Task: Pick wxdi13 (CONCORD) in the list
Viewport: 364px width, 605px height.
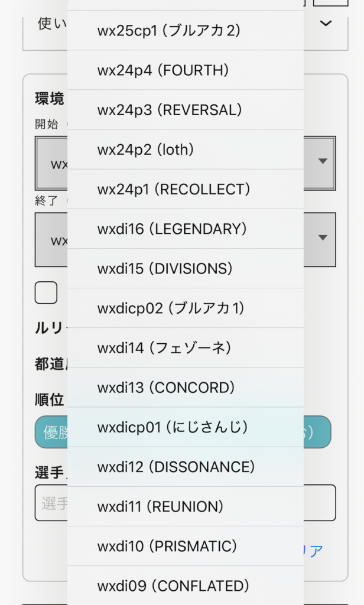Action: [185, 388]
